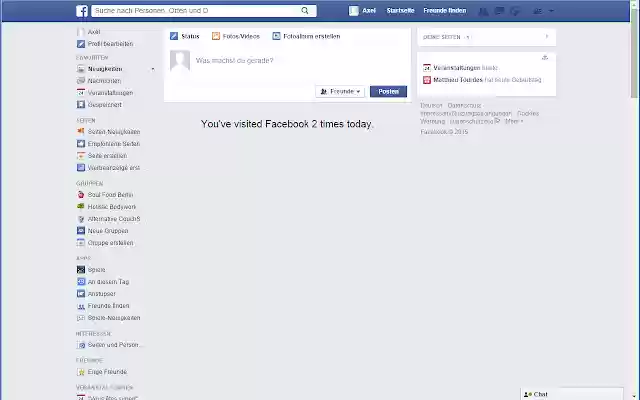Click the Veranstaltungen calendar icon in sidebar
Screen dimensions: 640x400
click(81, 93)
